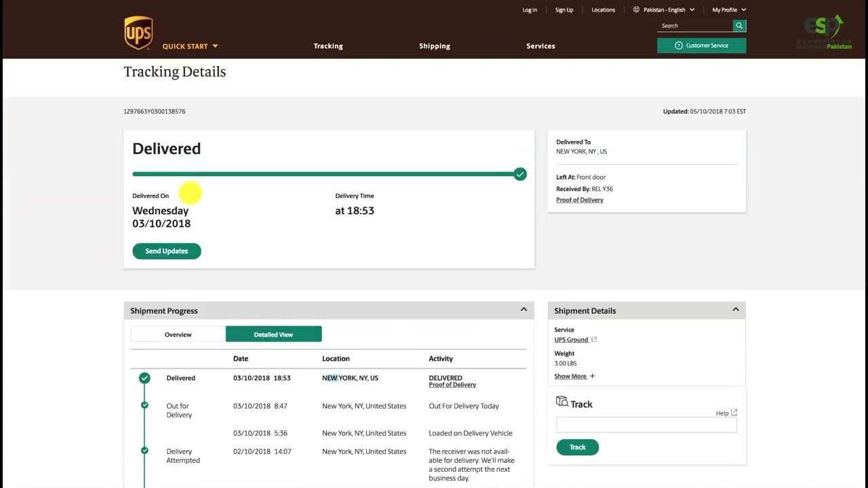Image resolution: width=868 pixels, height=488 pixels.
Task: Open the Services menu
Action: click(540, 46)
